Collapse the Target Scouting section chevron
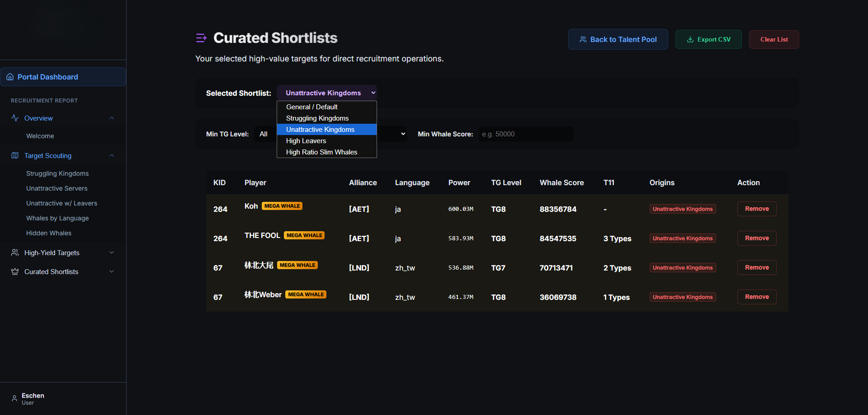This screenshot has width=868, height=415. tap(112, 155)
